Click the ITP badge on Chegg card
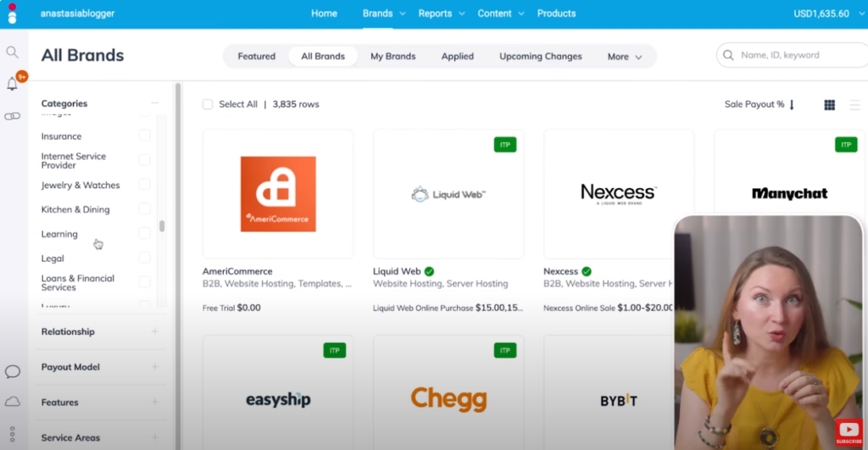 [x=505, y=350]
